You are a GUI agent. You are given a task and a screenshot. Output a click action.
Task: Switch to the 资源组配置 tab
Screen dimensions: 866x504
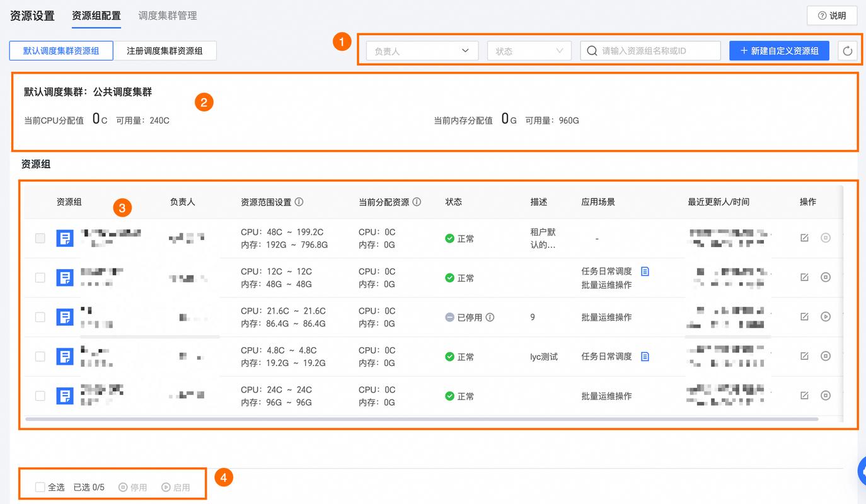[x=96, y=16]
